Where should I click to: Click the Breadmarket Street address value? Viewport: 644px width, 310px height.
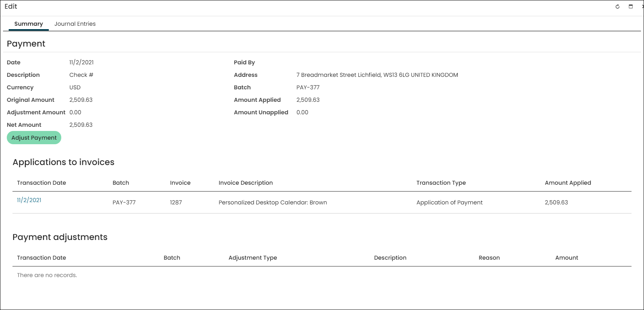tap(377, 75)
